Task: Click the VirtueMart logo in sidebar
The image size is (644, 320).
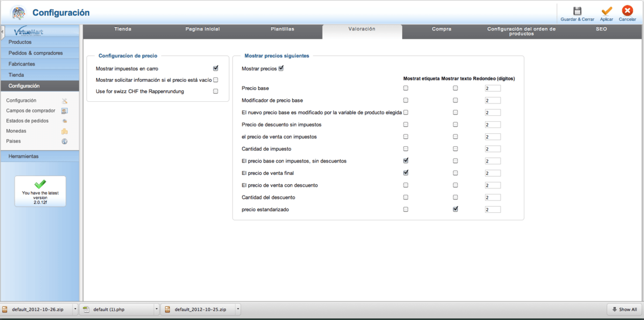Action: tap(29, 32)
